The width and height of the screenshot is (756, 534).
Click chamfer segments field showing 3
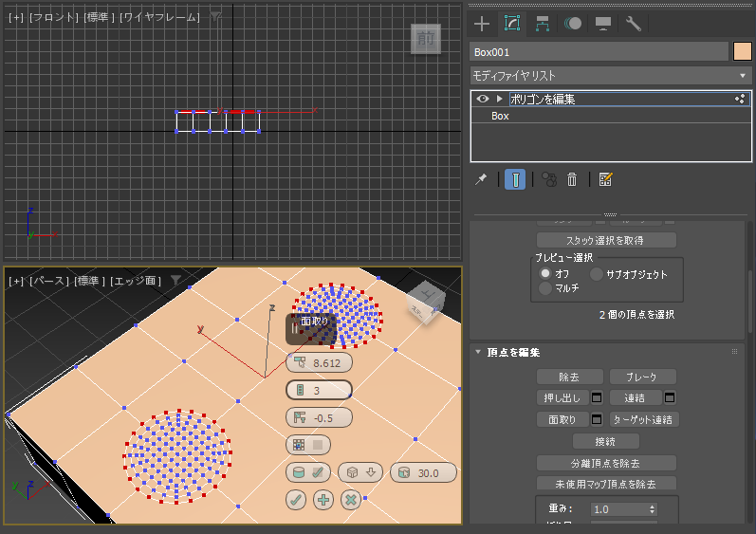pos(319,390)
